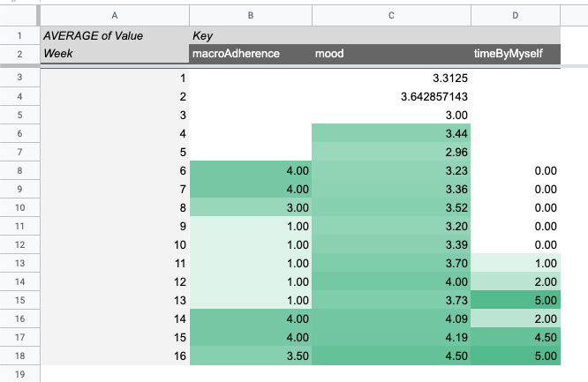Click the 'macroAdherence' column label

click(251, 54)
